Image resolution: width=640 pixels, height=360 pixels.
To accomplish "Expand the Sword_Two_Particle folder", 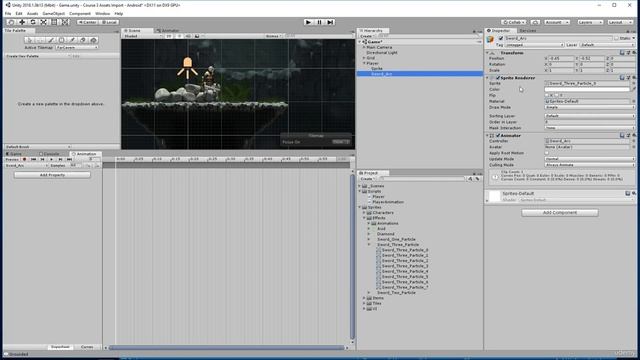I will [369, 293].
